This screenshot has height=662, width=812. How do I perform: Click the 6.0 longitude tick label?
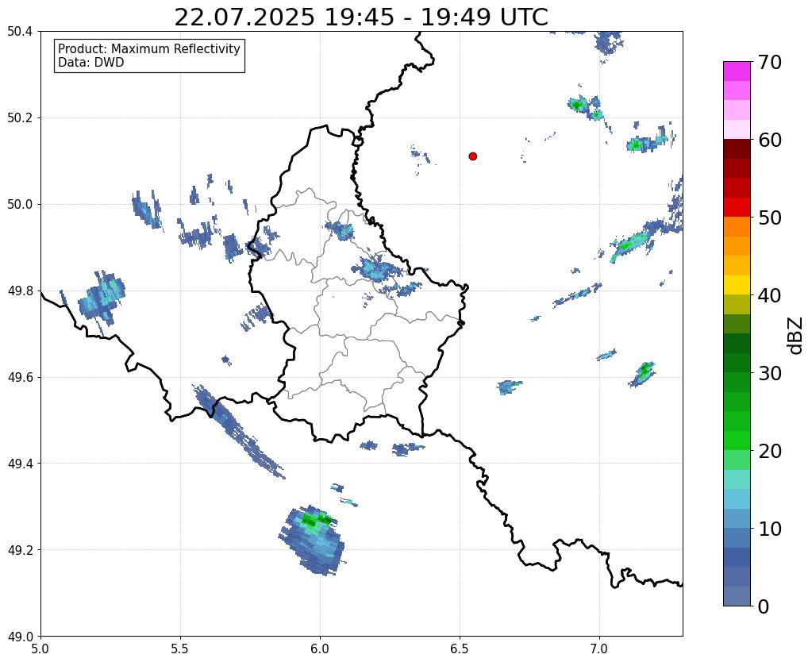click(320, 649)
